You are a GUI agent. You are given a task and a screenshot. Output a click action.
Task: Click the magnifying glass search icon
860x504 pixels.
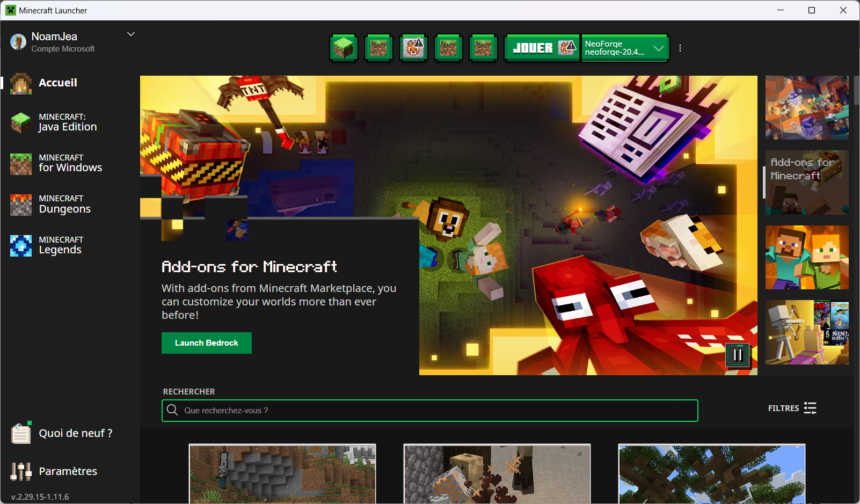pos(172,410)
